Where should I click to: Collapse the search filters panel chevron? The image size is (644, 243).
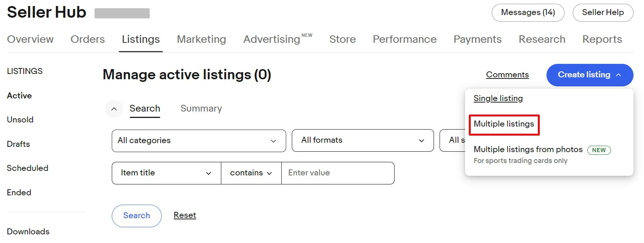114,109
